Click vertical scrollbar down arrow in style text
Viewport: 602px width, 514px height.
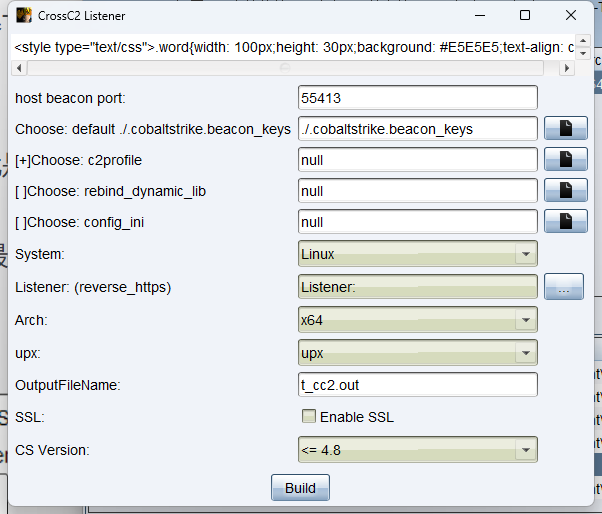click(x=583, y=53)
